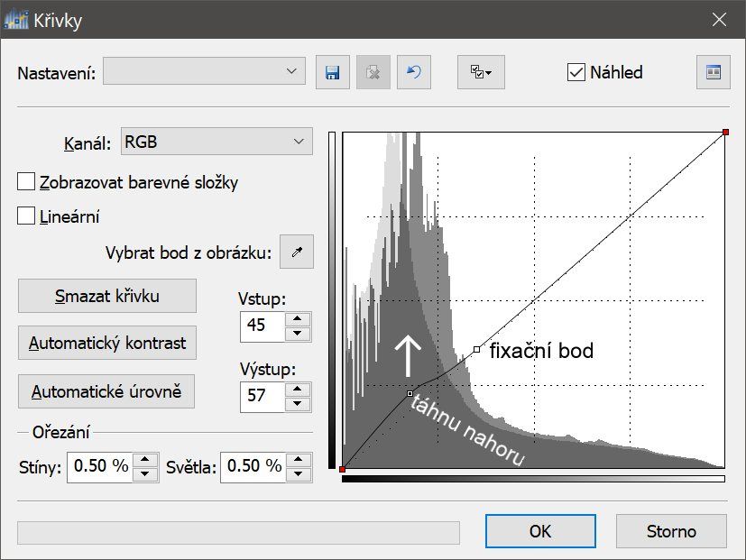Click the vertical output gradient bar

click(x=332, y=300)
